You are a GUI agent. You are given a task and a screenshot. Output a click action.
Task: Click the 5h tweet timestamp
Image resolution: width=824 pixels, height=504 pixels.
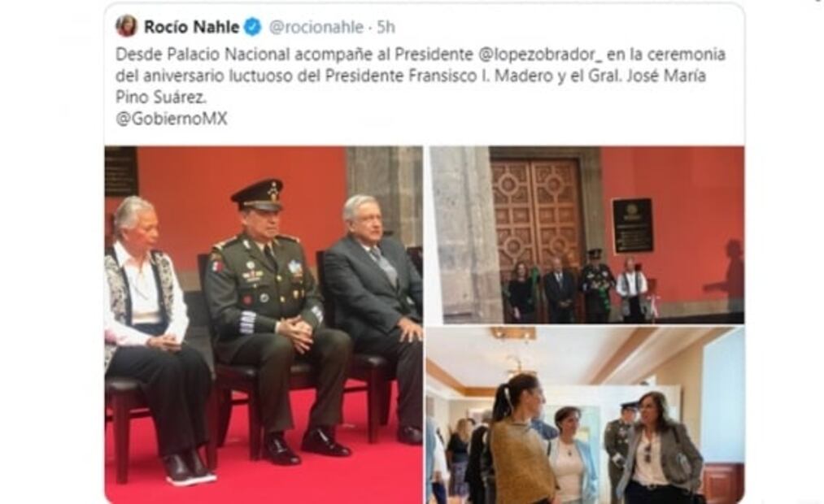pos(386,27)
